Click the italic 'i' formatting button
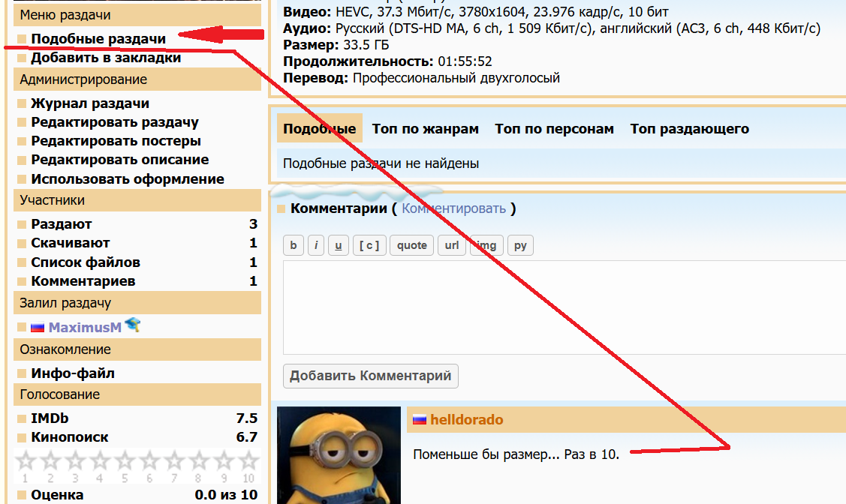Screen dimensions: 846x504 [316, 245]
